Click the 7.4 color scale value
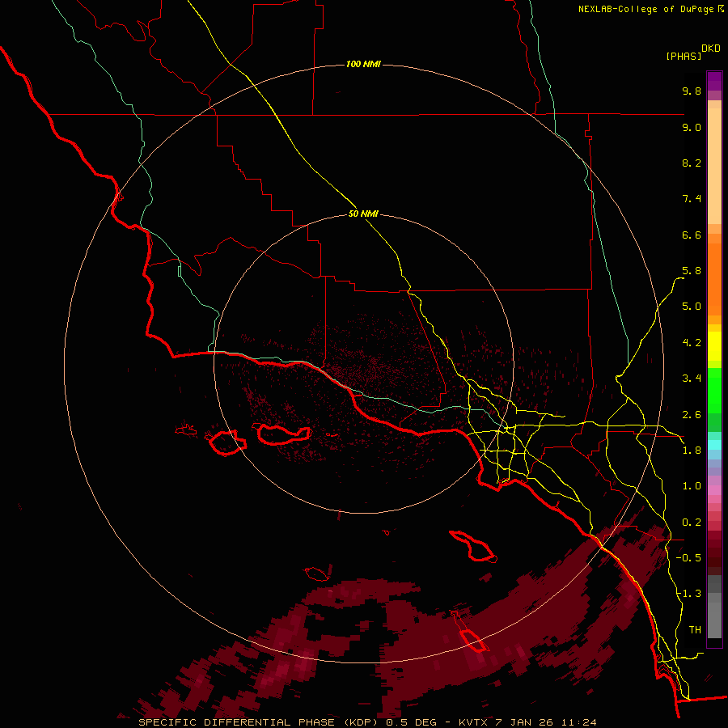Viewport: 728px width, 728px height. [692, 199]
